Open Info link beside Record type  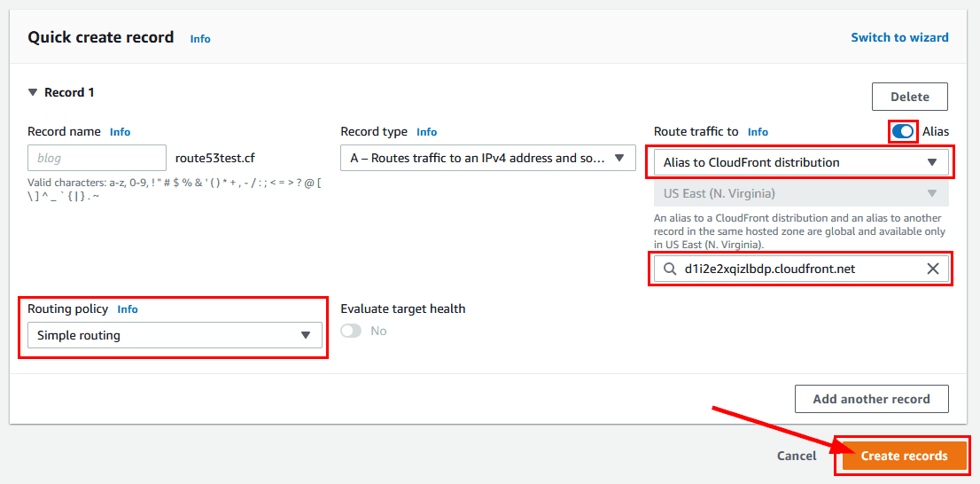tap(426, 132)
